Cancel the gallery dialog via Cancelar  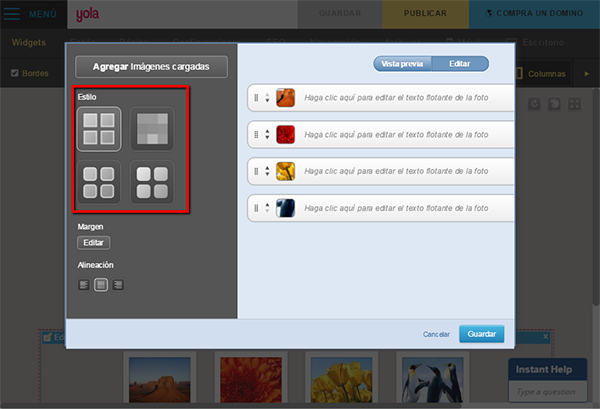click(x=436, y=334)
